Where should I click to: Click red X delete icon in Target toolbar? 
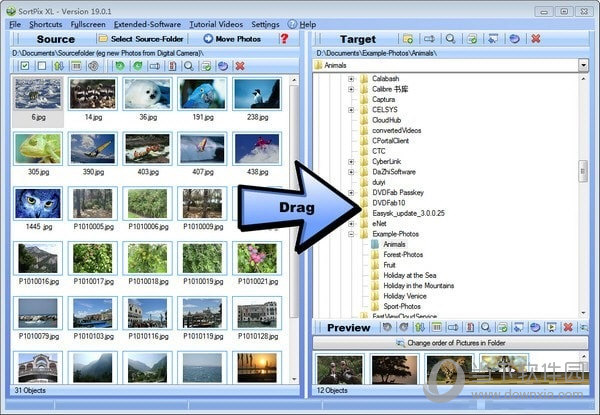536,39
